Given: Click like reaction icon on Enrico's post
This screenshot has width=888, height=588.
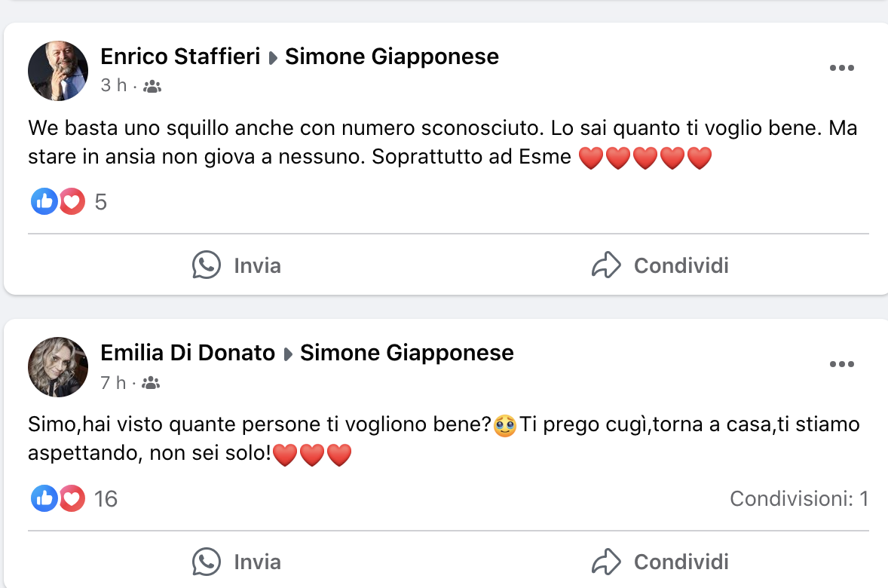Looking at the screenshot, I should [x=44, y=202].
